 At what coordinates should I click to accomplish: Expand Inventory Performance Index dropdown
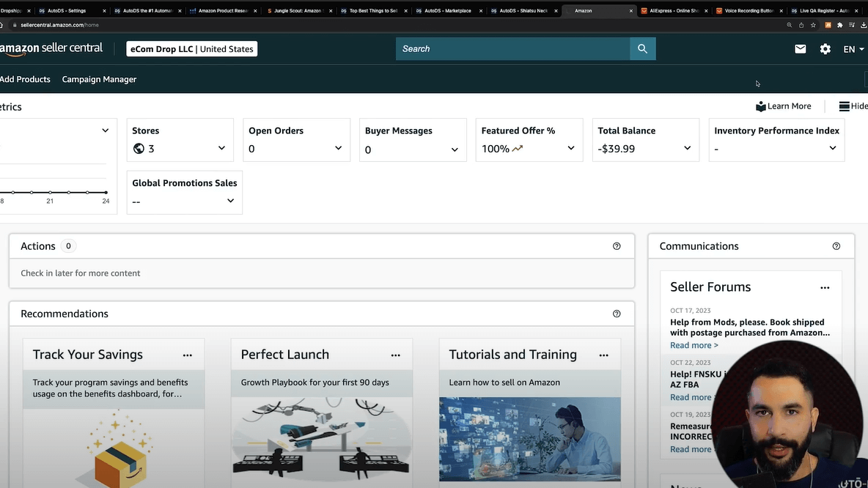coord(833,148)
